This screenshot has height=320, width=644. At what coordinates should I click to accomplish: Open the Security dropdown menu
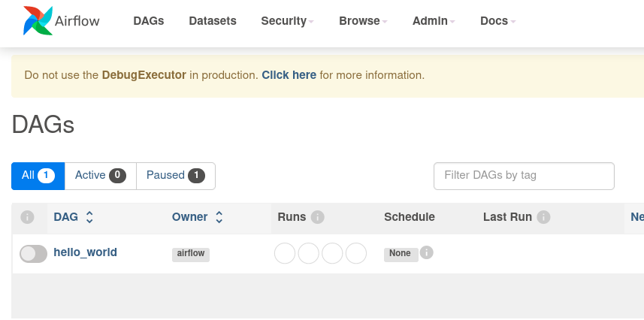coord(287,21)
